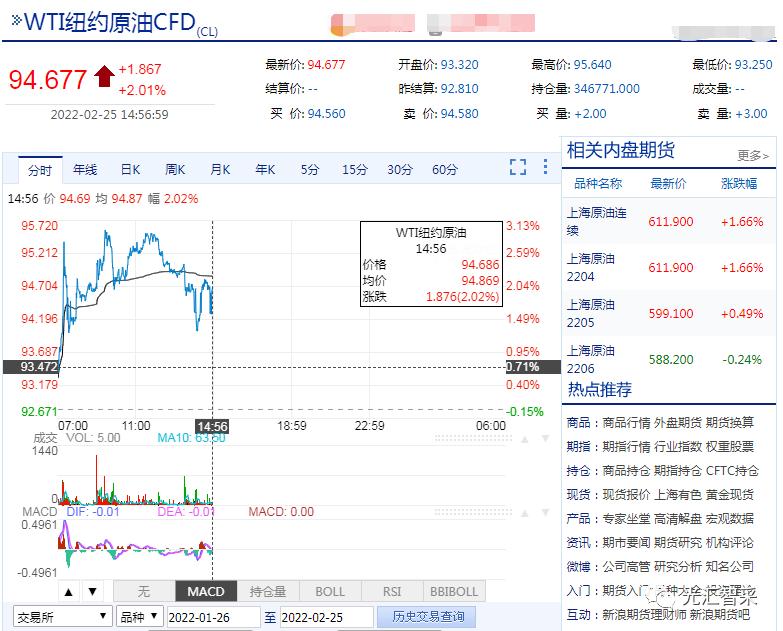Click the 94.677 current price value

[x=48, y=79]
